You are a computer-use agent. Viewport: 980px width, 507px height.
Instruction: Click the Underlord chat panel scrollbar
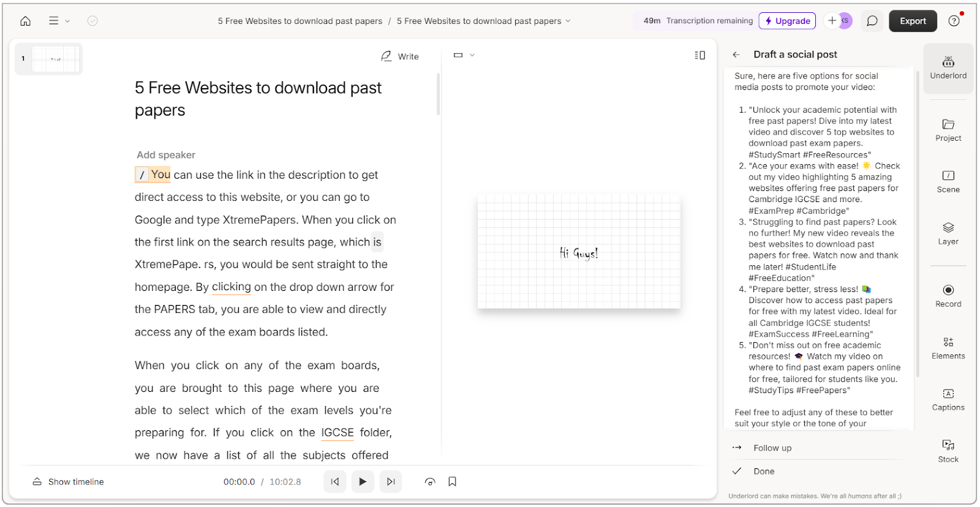(x=918, y=223)
